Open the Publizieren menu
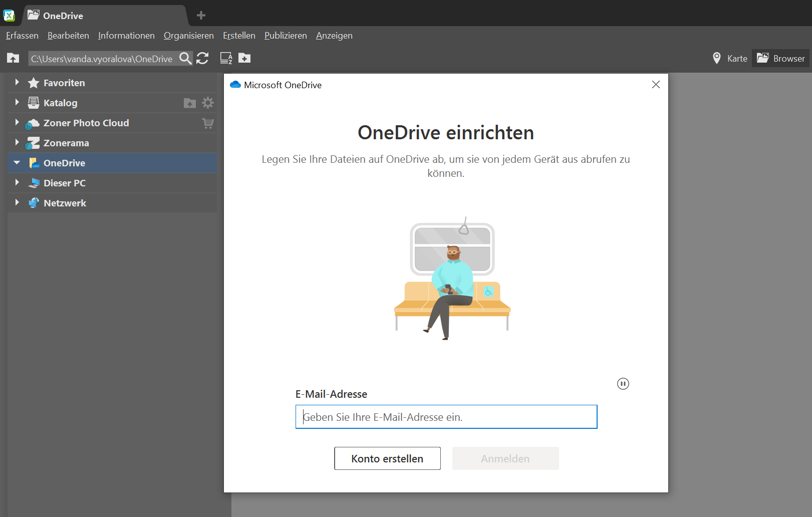Screen dimensions: 812x517 pos(286,36)
